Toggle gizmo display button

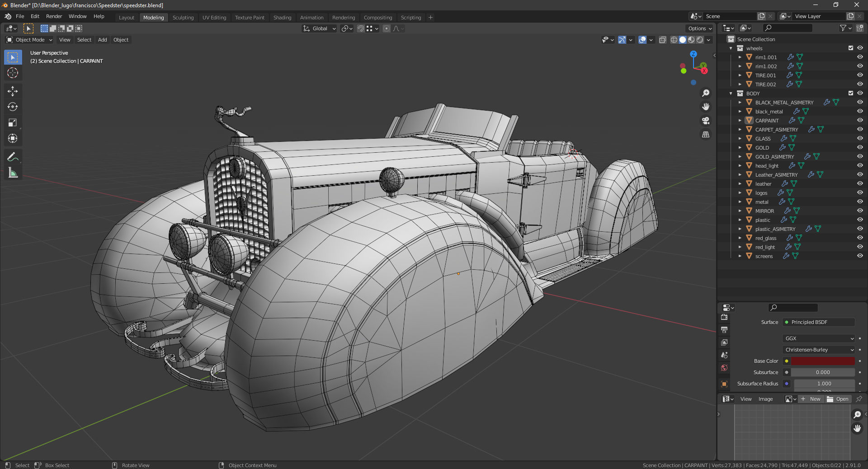click(622, 40)
